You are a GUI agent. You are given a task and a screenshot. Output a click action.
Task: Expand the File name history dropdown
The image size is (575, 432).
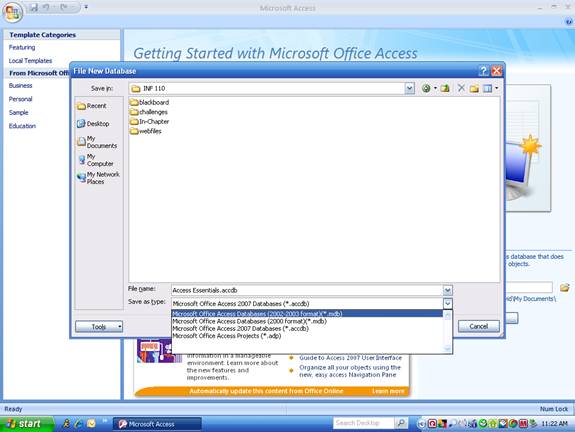447,290
